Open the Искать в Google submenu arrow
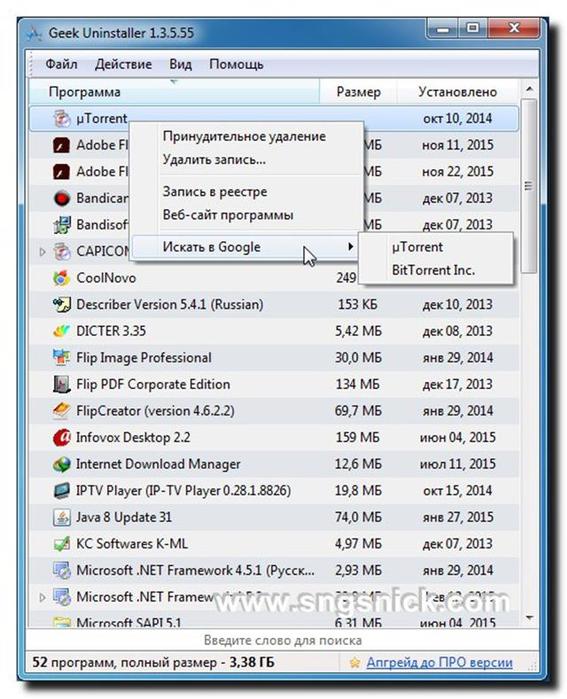567x699 pixels. 350,247
